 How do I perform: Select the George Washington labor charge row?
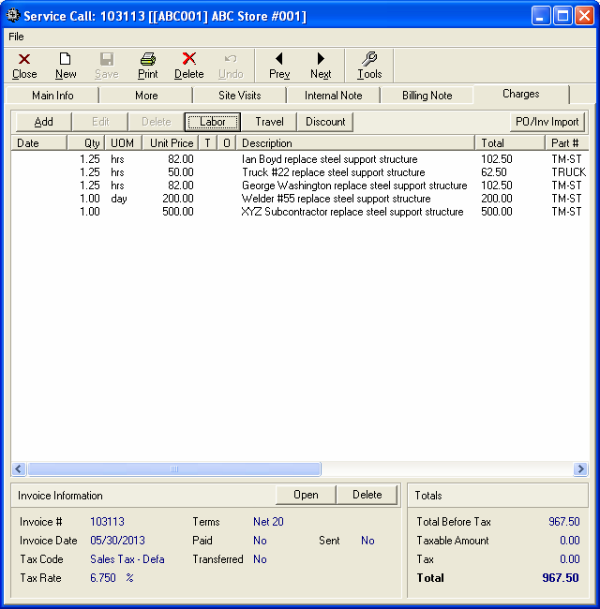(299, 186)
